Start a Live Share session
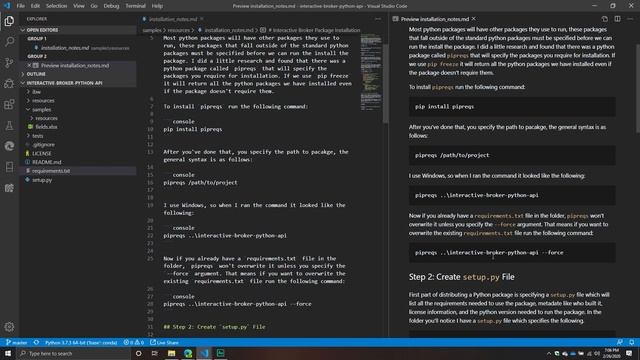640x360 pixels. (164, 342)
